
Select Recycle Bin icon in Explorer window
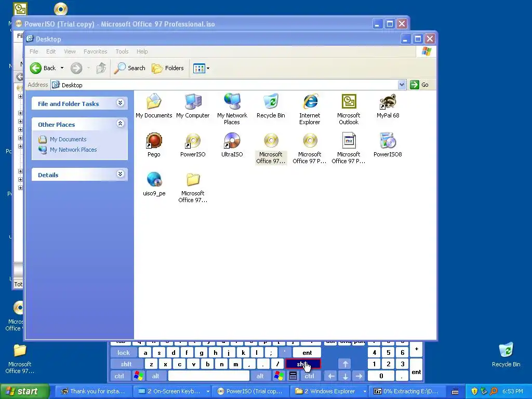pyautogui.click(x=271, y=105)
